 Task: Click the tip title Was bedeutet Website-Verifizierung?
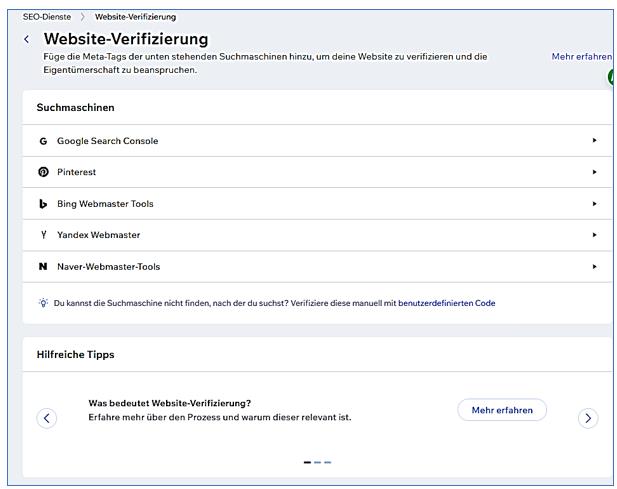tap(170, 403)
